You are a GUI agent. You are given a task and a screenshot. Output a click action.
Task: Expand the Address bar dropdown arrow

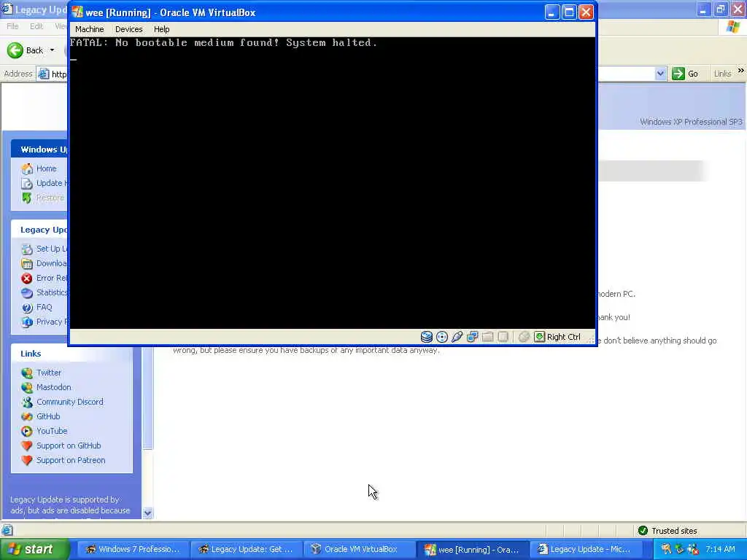[660, 74]
